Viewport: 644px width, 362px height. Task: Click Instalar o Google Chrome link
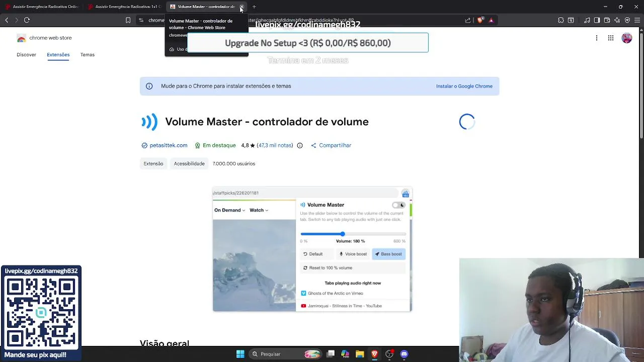[464, 86]
